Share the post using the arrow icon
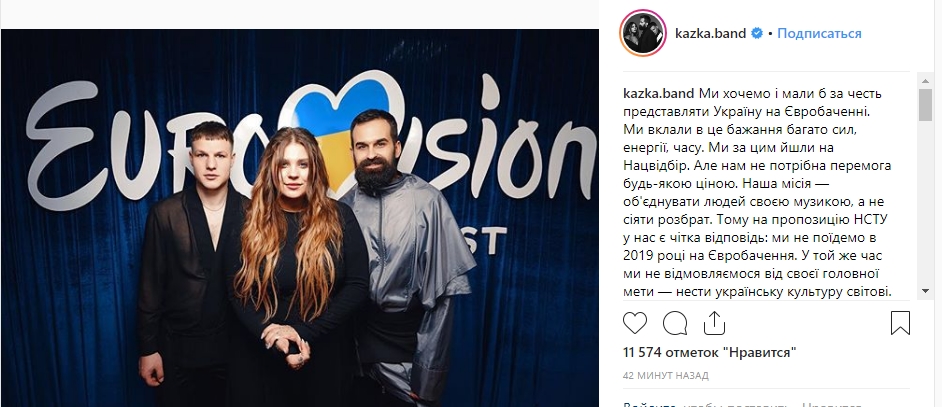Screen dimensions: 942x407 tap(714, 323)
